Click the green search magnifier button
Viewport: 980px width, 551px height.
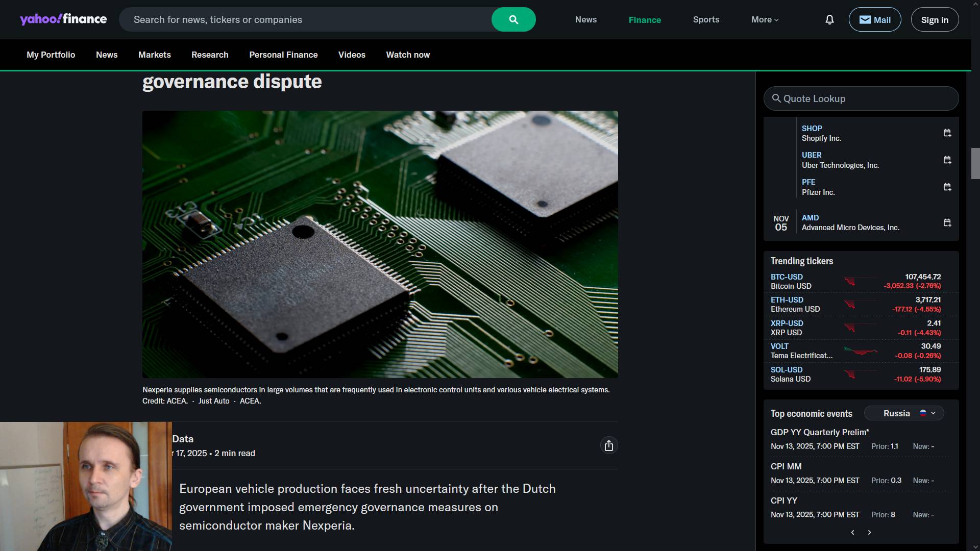pyautogui.click(x=513, y=19)
